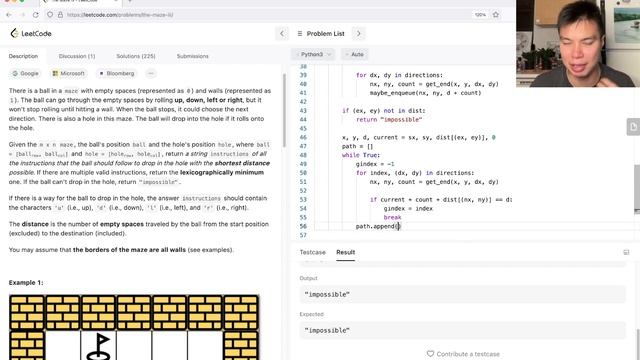This screenshot has width=640, height=360.
Task: Open the Problem List
Action: [x=321, y=33]
